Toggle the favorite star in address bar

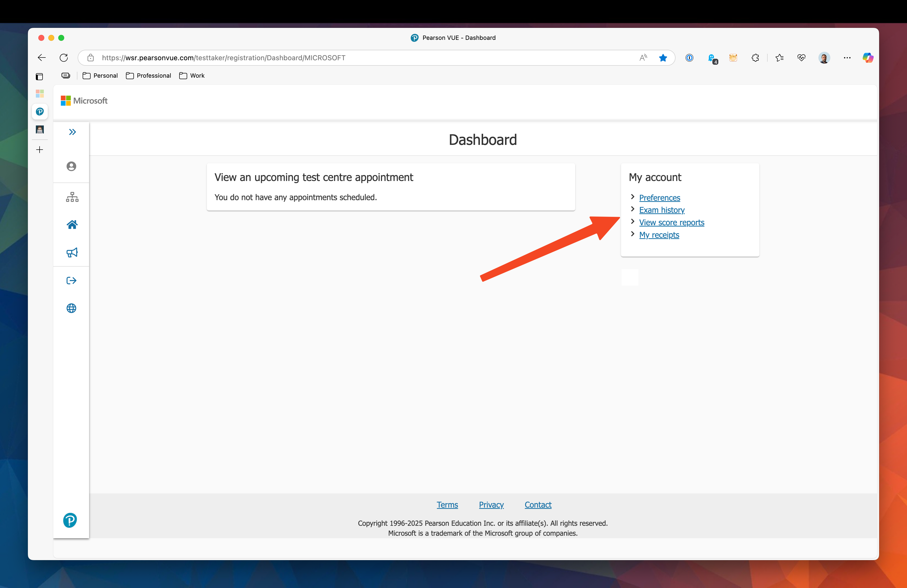click(663, 58)
